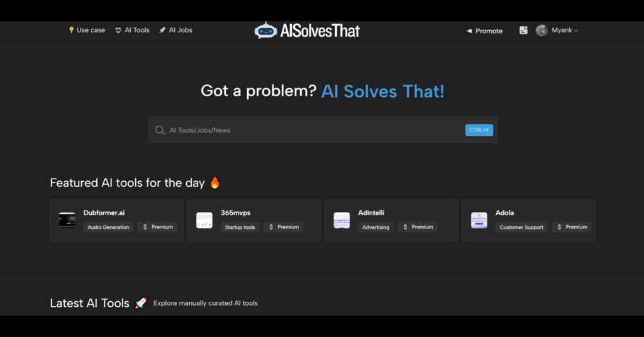Click the rocket emoji beside Latest AI Tools

click(x=141, y=303)
